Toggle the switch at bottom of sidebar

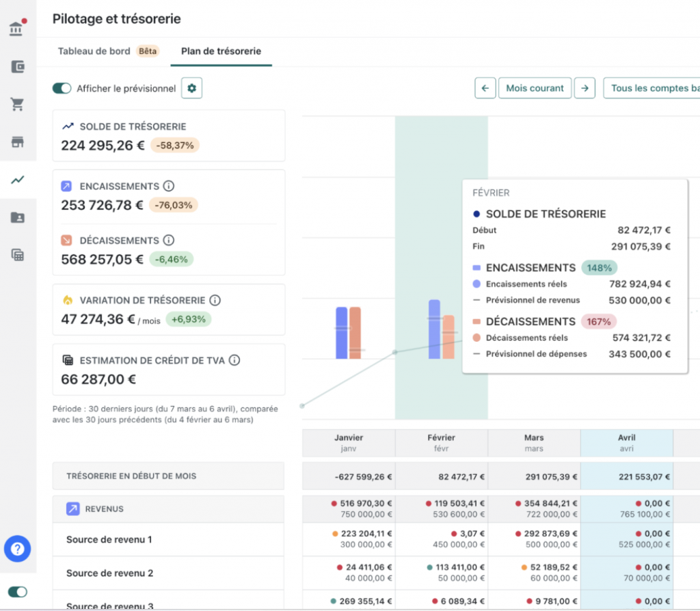tap(18, 592)
